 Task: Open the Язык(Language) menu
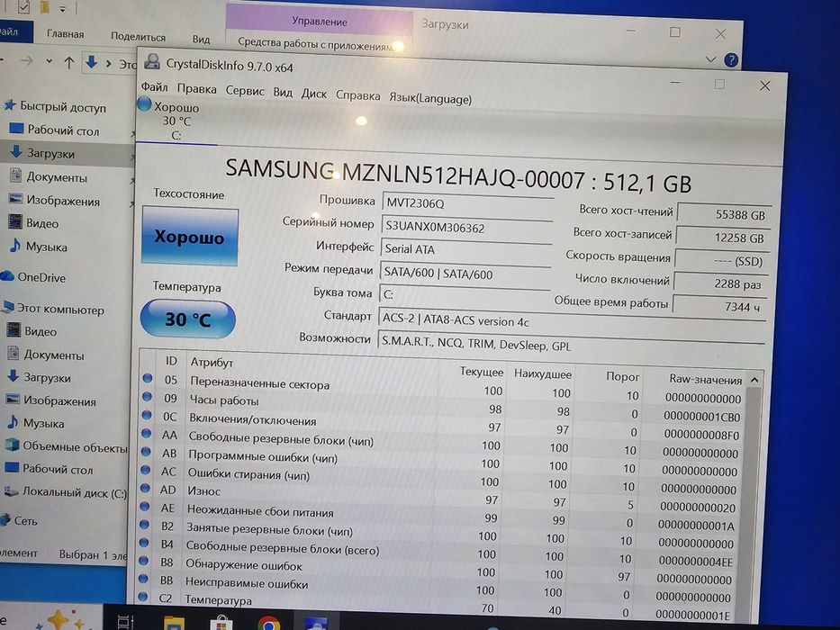click(x=430, y=99)
